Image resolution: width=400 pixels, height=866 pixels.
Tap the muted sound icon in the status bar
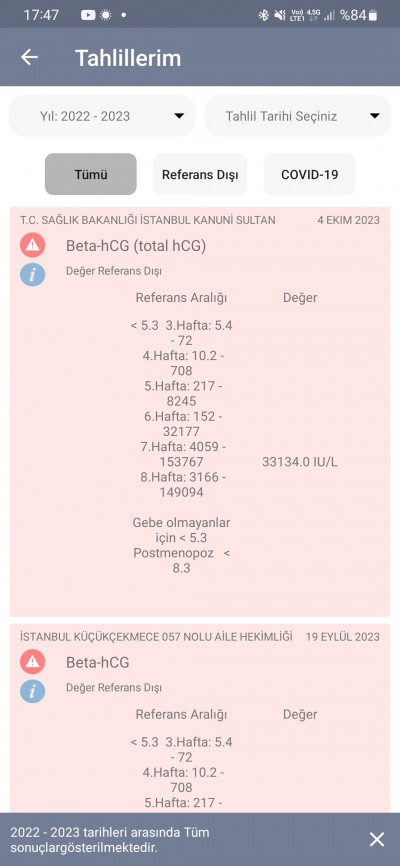pos(280,15)
